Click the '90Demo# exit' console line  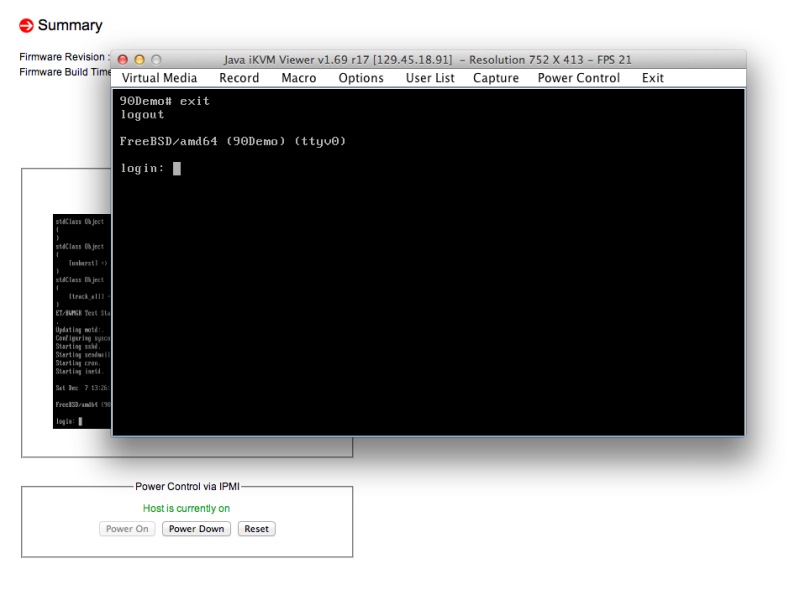coord(164,101)
